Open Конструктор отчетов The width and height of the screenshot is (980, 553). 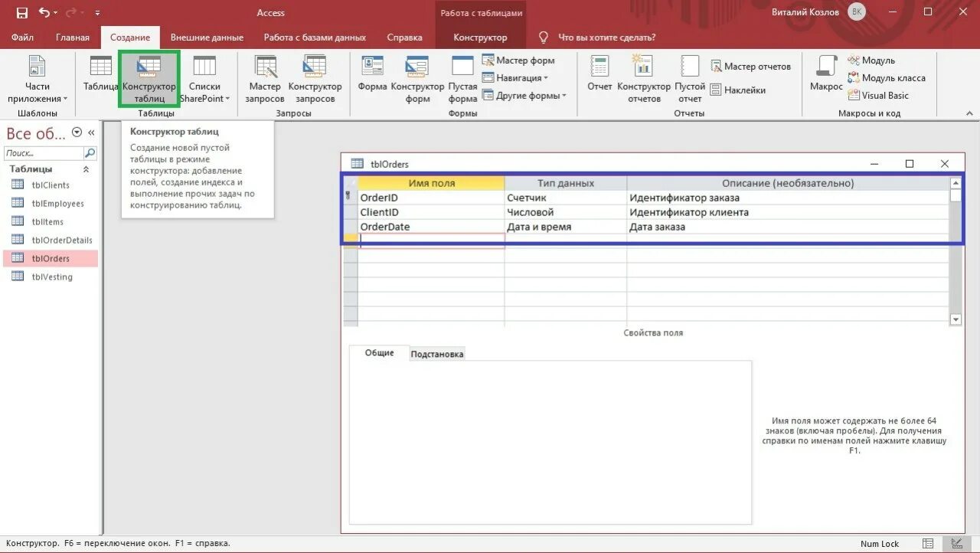[x=644, y=80]
